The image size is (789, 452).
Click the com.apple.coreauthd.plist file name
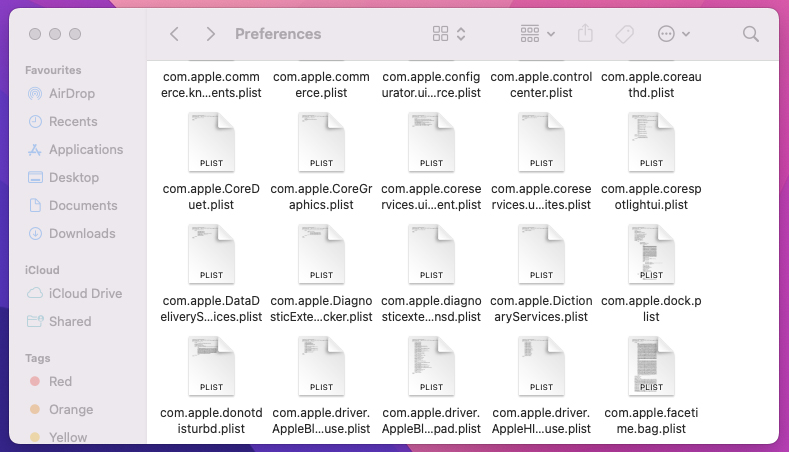(x=651, y=85)
